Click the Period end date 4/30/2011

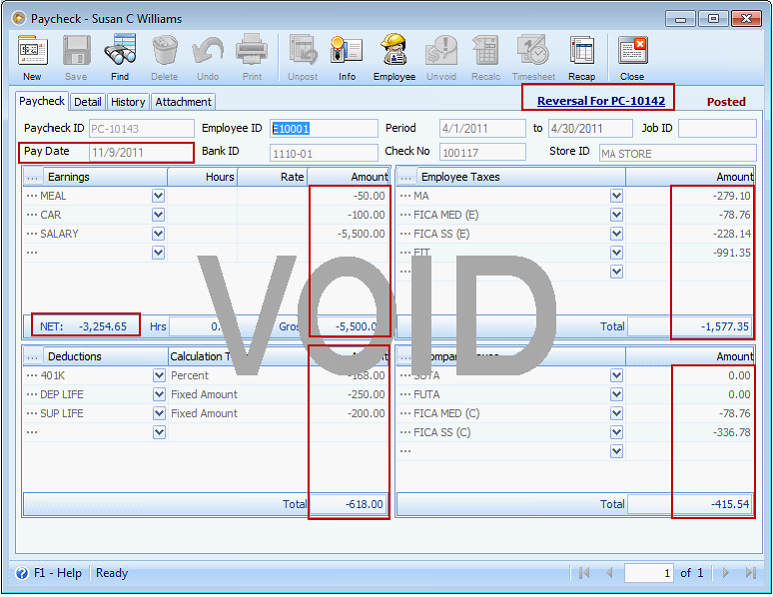pos(590,129)
